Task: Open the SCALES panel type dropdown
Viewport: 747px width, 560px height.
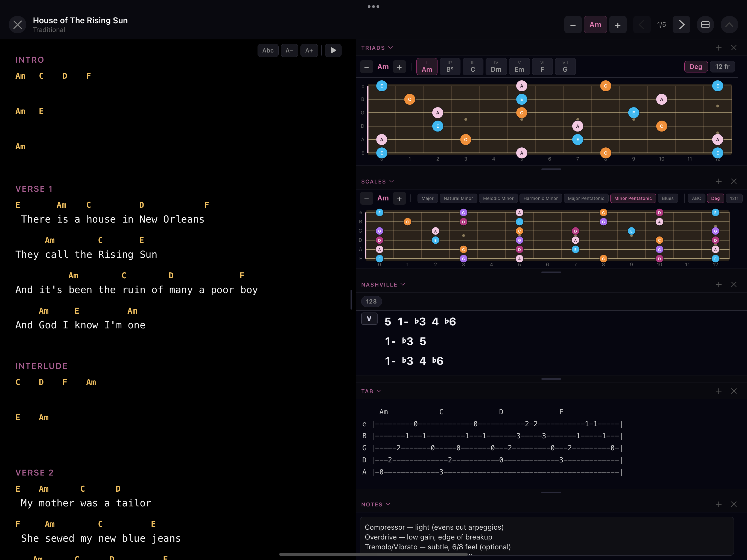Action: (378, 181)
